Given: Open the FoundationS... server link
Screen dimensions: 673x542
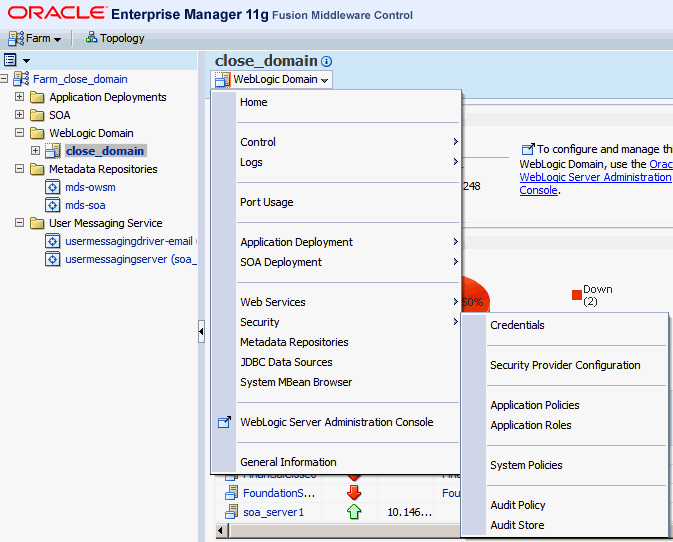Looking at the screenshot, I should tap(279, 493).
